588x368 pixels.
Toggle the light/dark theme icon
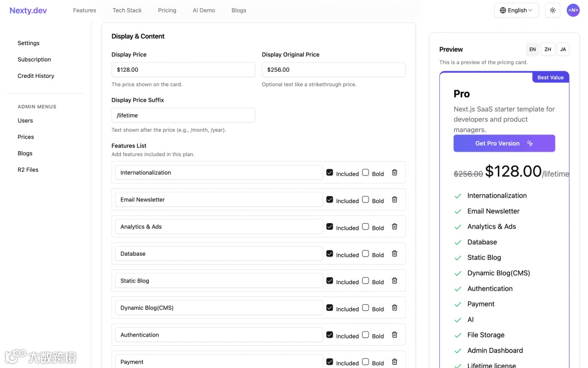pos(553,10)
